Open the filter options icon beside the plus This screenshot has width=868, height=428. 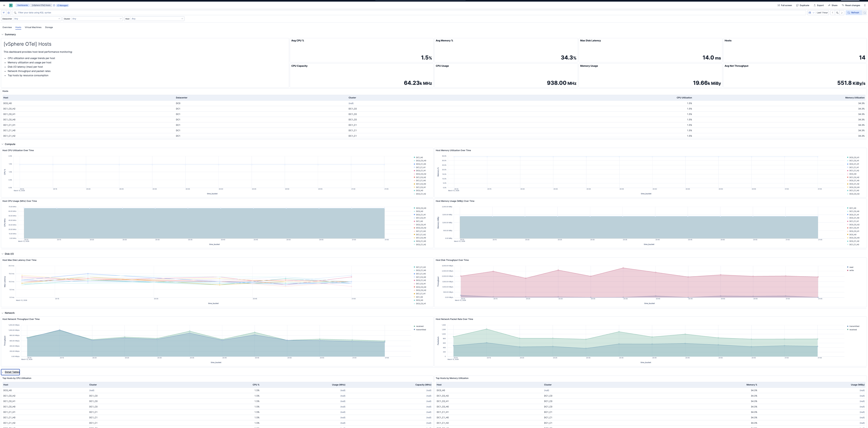(4, 12)
